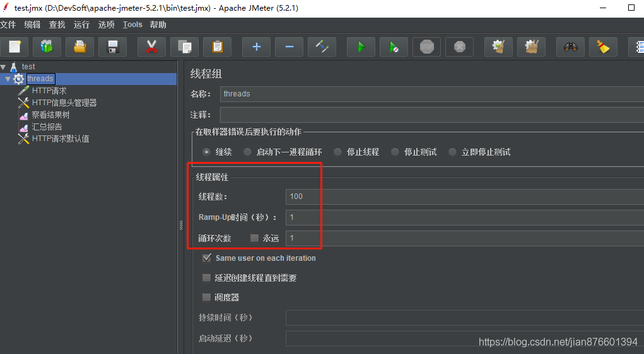
Task: Click the Stop test icon
Action: point(427,47)
